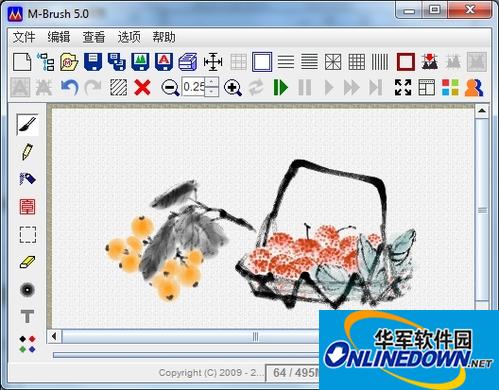
Task: Select the black circular blur tool
Action: click(27, 289)
